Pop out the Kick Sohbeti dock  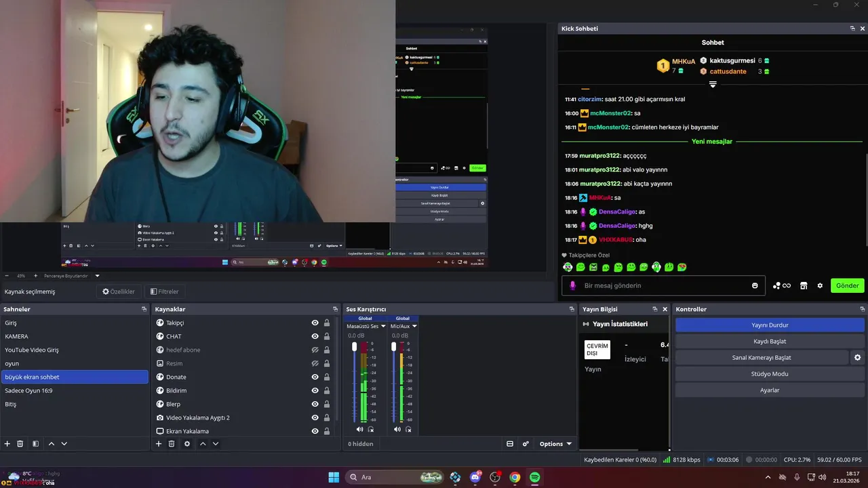click(852, 28)
